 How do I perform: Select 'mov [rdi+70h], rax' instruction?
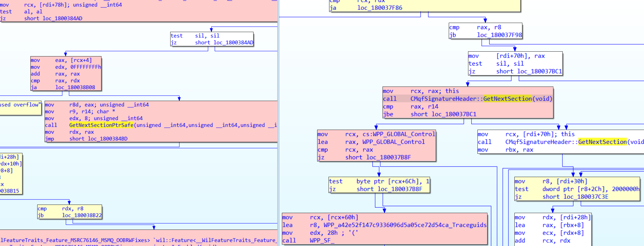point(506,56)
